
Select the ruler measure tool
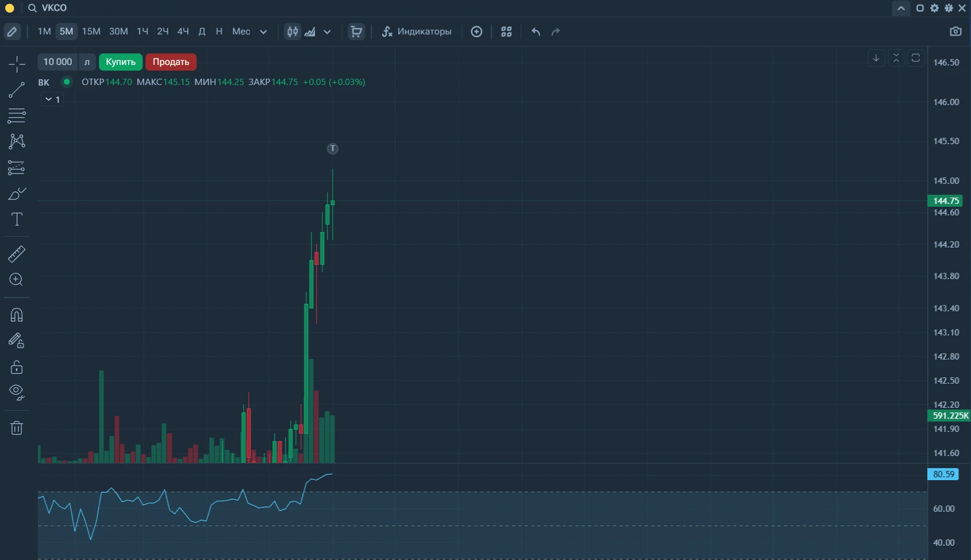pyautogui.click(x=17, y=254)
